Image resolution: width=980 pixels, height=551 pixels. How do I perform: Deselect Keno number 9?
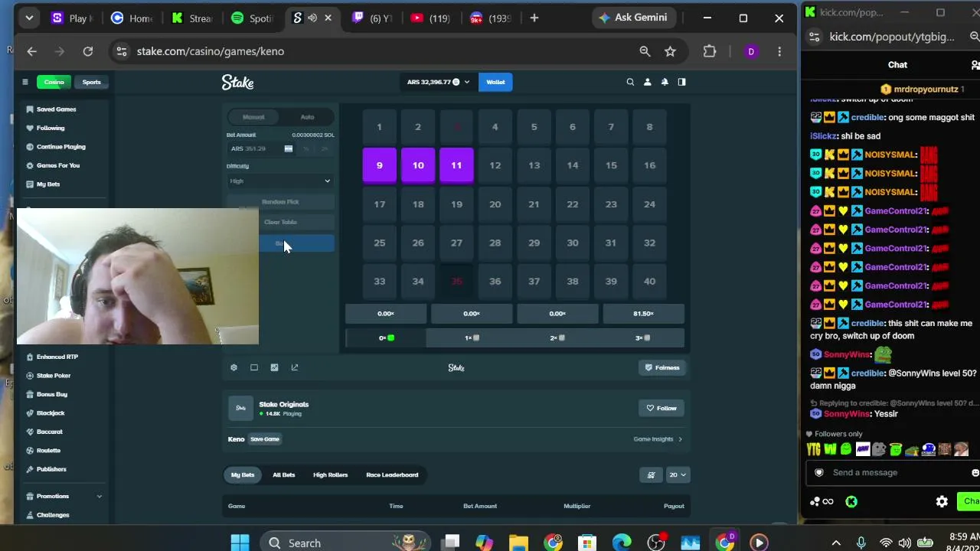click(x=379, y=165)
